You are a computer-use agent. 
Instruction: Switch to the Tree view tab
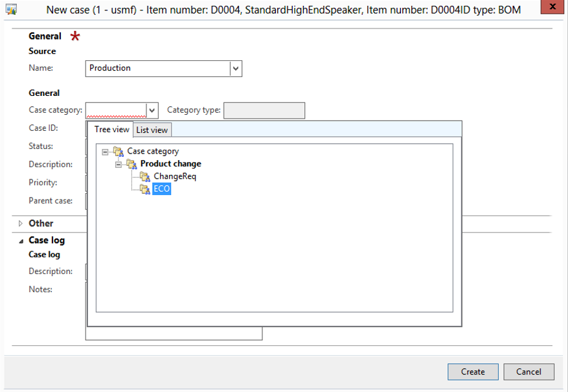(x=111, y=130)
